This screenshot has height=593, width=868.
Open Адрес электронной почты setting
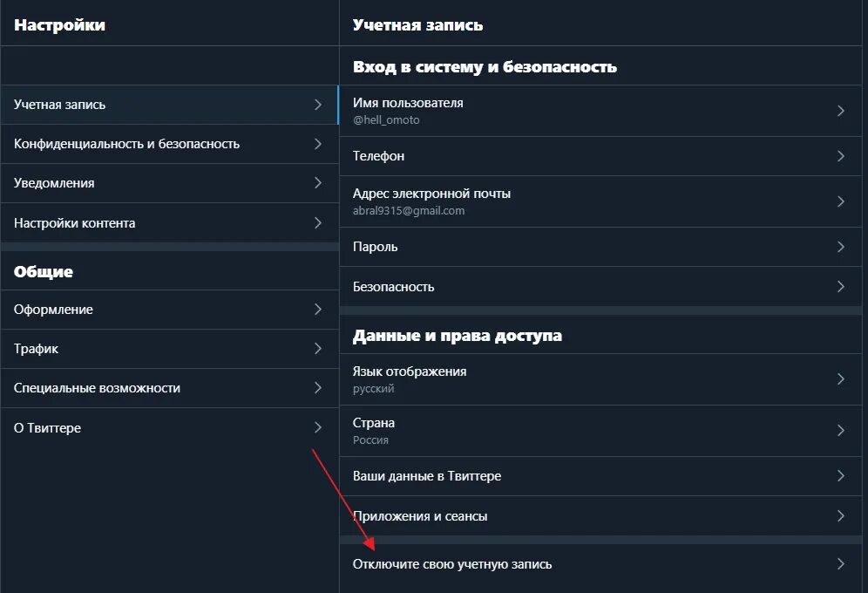[600, 201]
